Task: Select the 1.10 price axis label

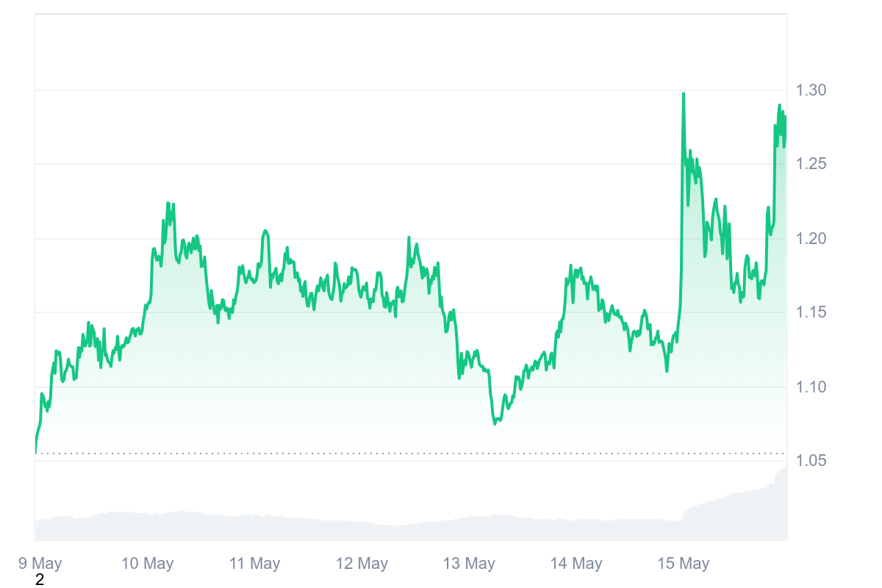Action: 811,387
